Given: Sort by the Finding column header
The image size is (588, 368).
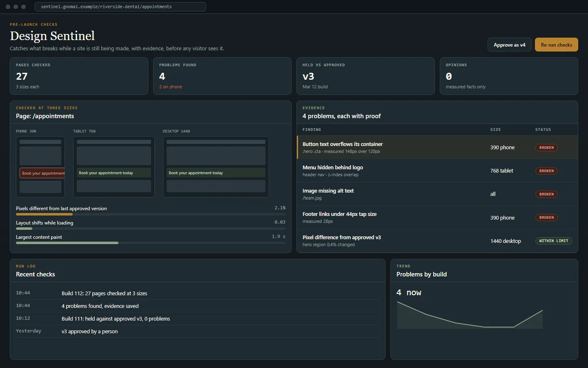Looking at the screenshot, I should 312,130.
